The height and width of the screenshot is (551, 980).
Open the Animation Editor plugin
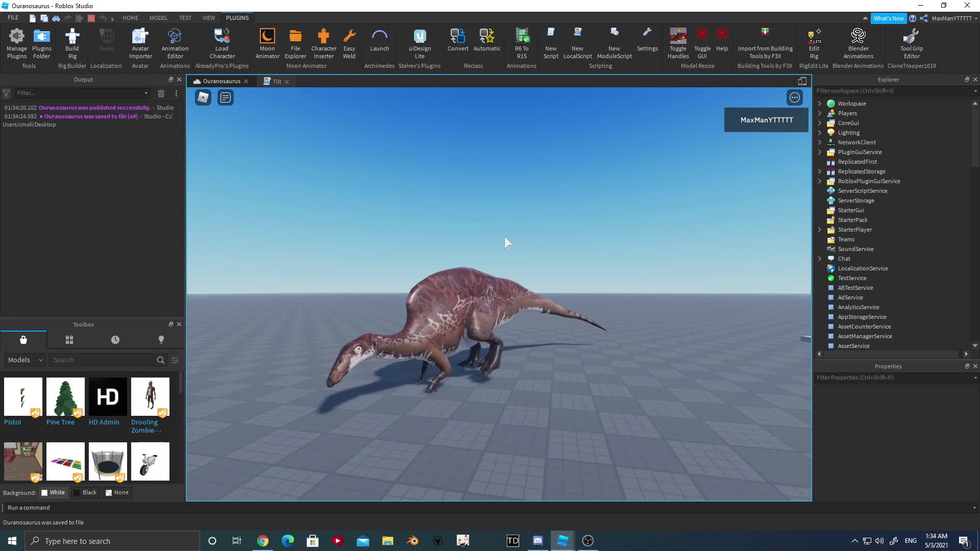click(x=175, y=43)
